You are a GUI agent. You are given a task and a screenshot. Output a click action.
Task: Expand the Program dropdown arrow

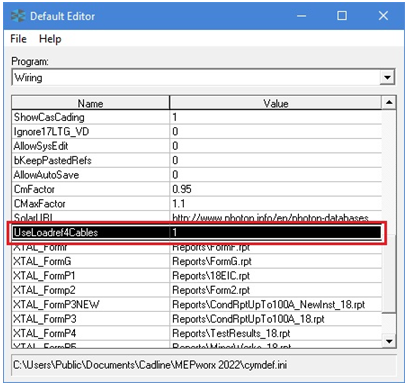pyautogui.click(x=387, y=77)
